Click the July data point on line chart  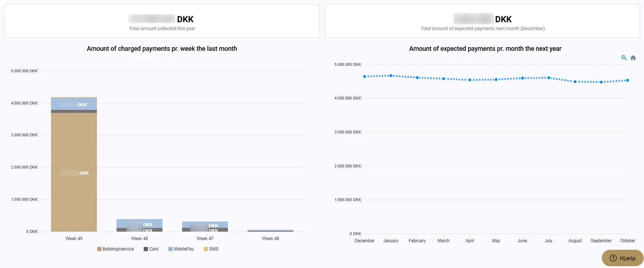(549, 78)
